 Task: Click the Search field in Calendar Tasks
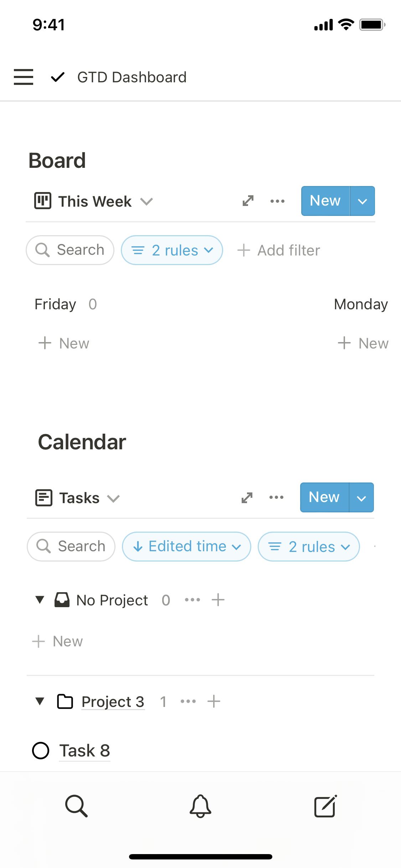tap(71, 547)
